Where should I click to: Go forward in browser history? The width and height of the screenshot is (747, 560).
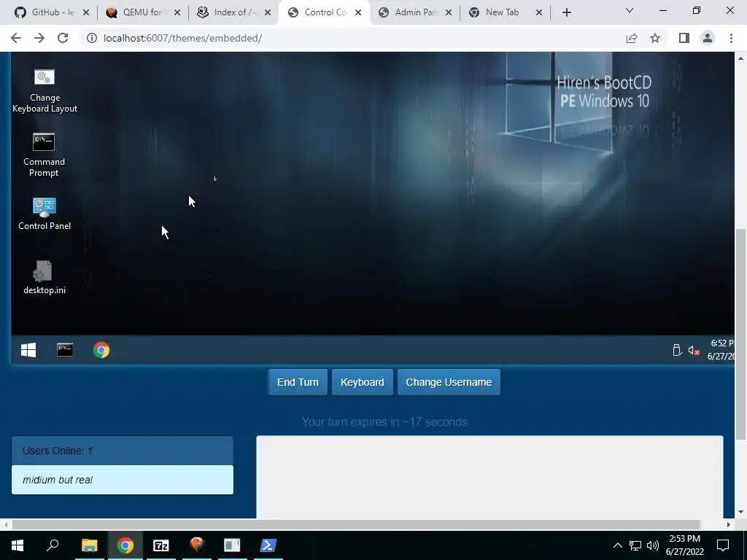pos(39,38)
